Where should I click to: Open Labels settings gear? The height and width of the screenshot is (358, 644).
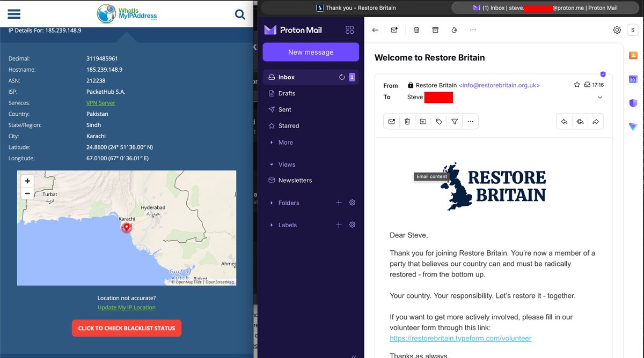click(353, 225)
